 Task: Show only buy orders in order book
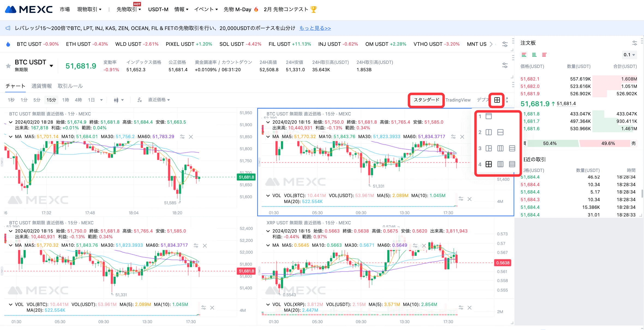534,55
